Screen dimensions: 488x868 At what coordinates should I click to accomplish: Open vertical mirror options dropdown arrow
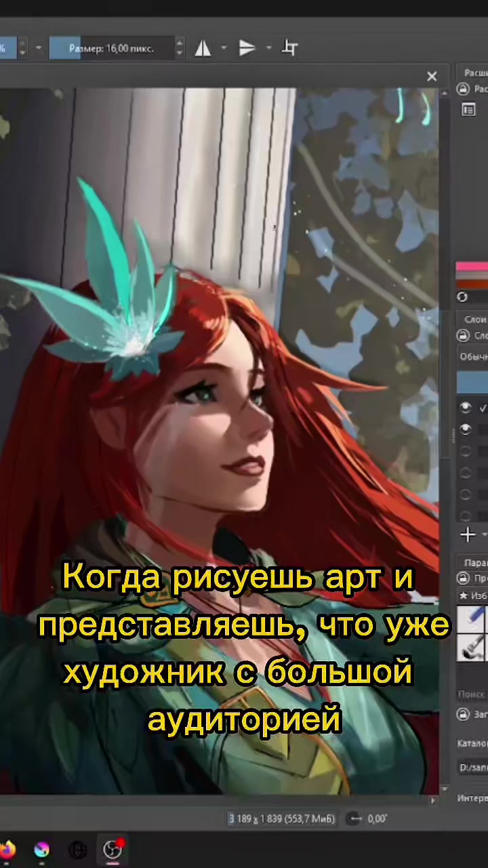(268, 48)
